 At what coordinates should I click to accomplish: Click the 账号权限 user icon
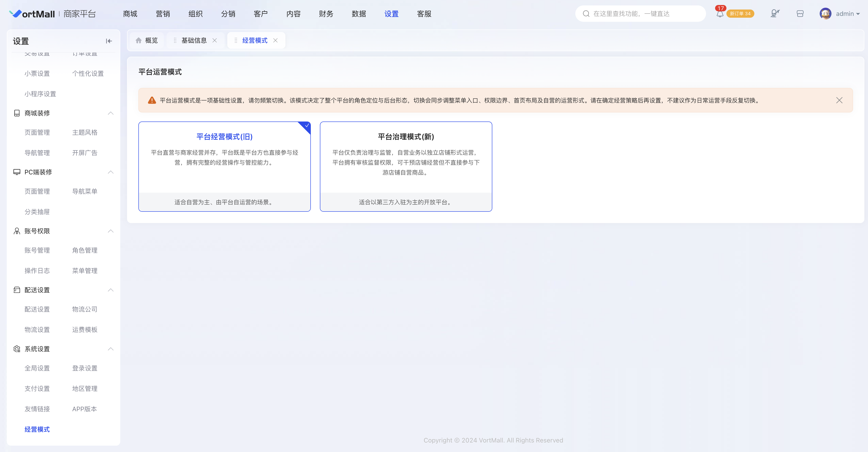[17, 231]
